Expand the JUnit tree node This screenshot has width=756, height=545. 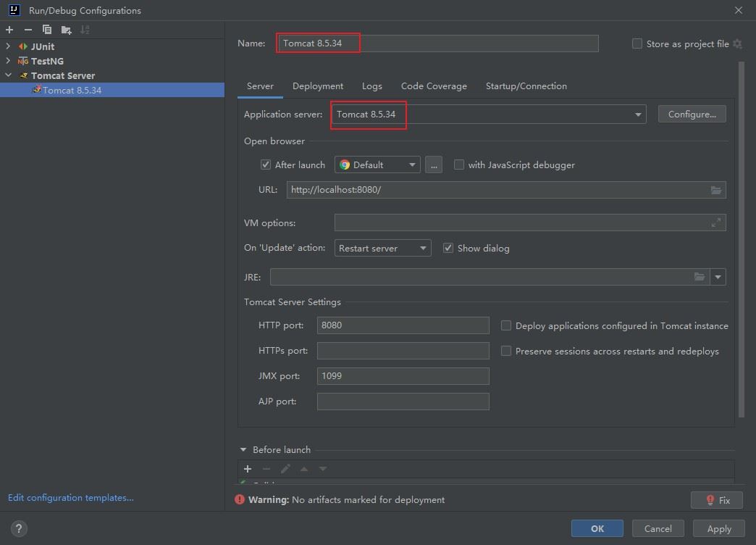click(9, 46)
